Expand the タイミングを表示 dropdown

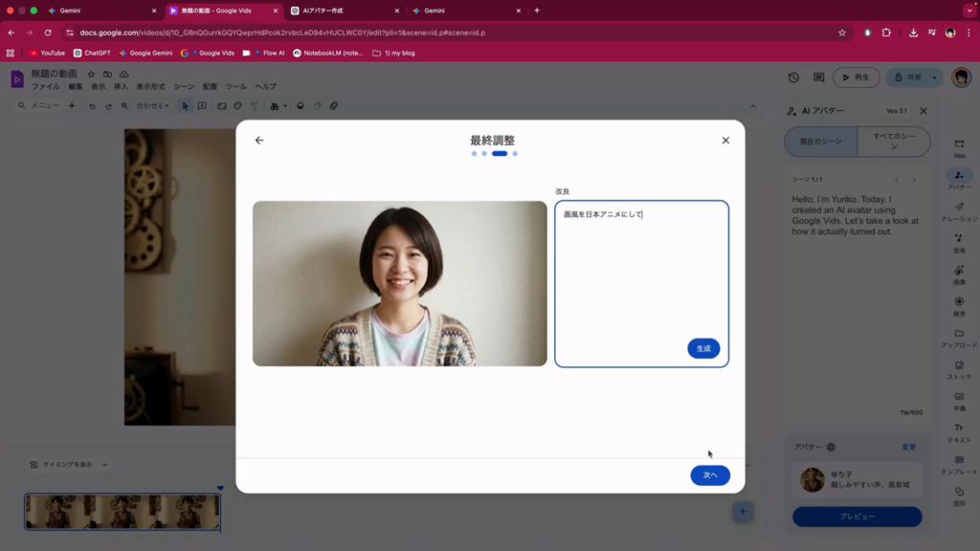pyautogui.click(x=105, y=465)
